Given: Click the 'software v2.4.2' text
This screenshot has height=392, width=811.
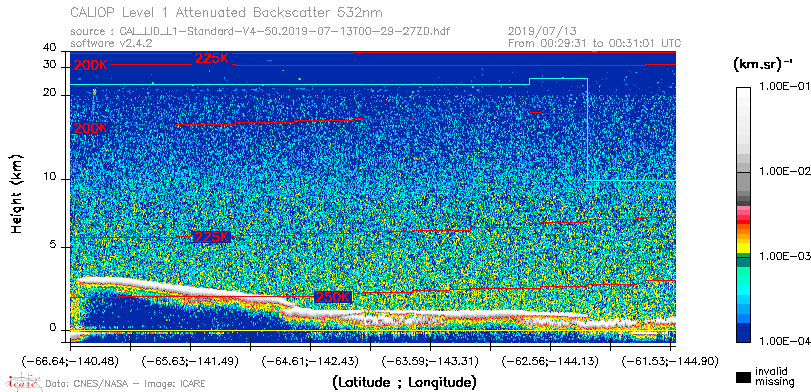Looking at the screenshot, I should 111,43.
